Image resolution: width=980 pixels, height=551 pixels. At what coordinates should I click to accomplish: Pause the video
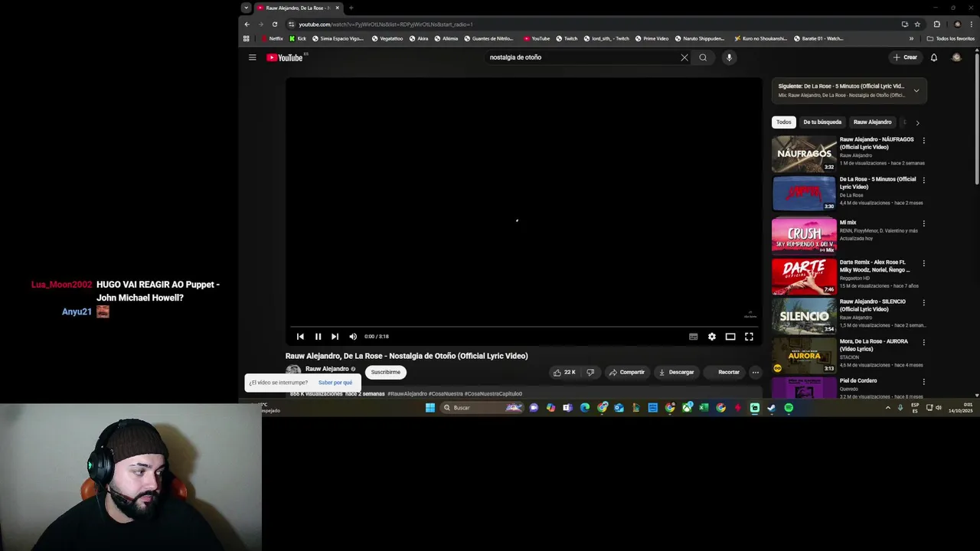318,337
